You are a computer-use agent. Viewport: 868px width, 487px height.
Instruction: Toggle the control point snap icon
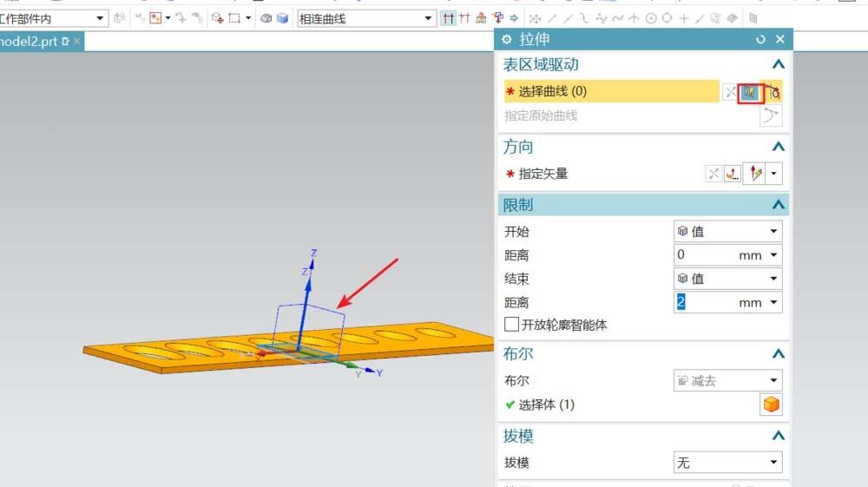584,18
